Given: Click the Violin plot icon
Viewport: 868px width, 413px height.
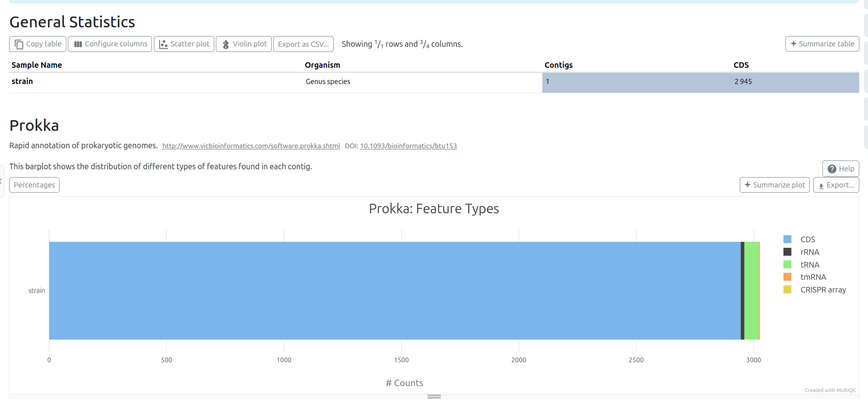Looking at the screenshot, I should click(x=226, y=44).
